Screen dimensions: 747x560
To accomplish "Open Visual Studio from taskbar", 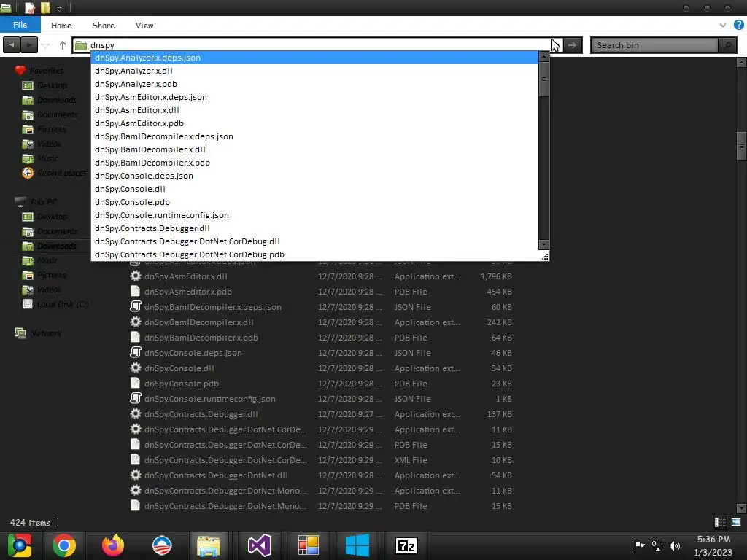I will coord(260,545).
